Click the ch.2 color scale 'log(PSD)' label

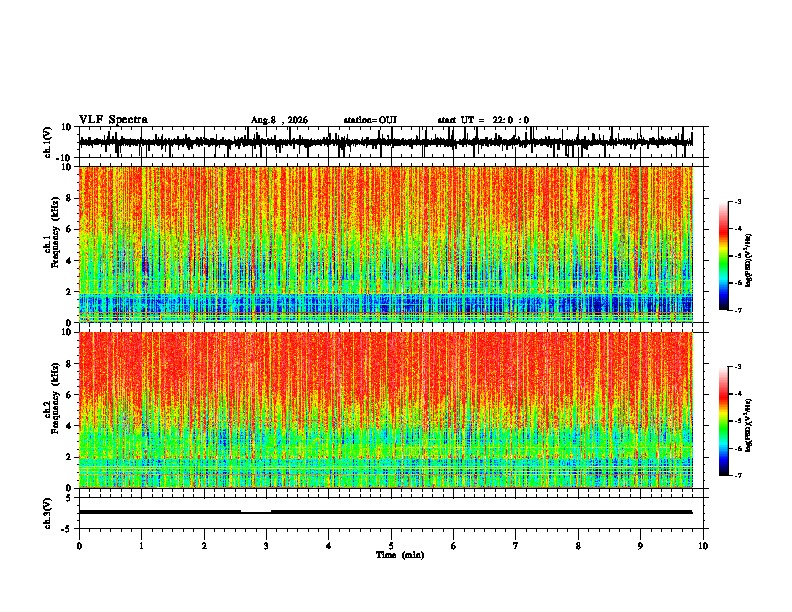(x=749, y=425)
